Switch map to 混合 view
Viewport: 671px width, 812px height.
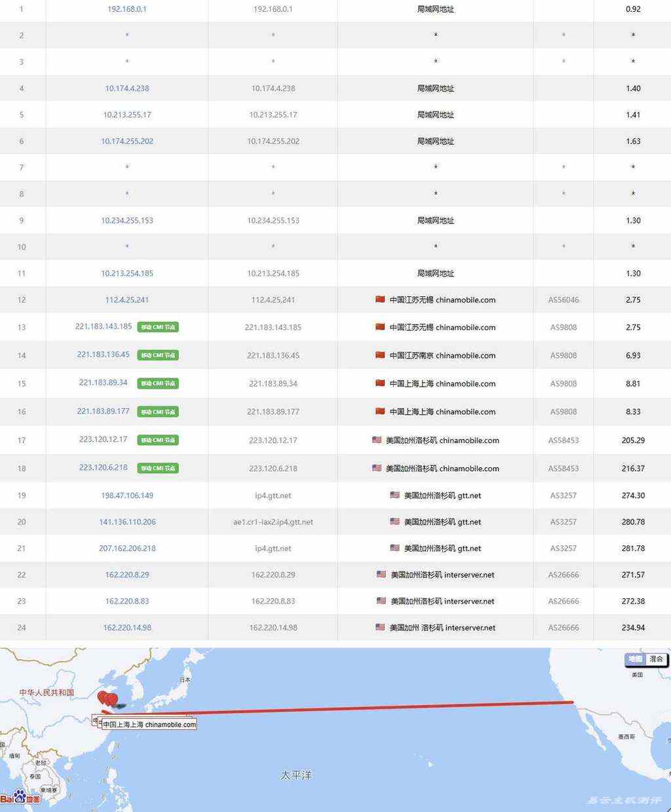point(656,659)
